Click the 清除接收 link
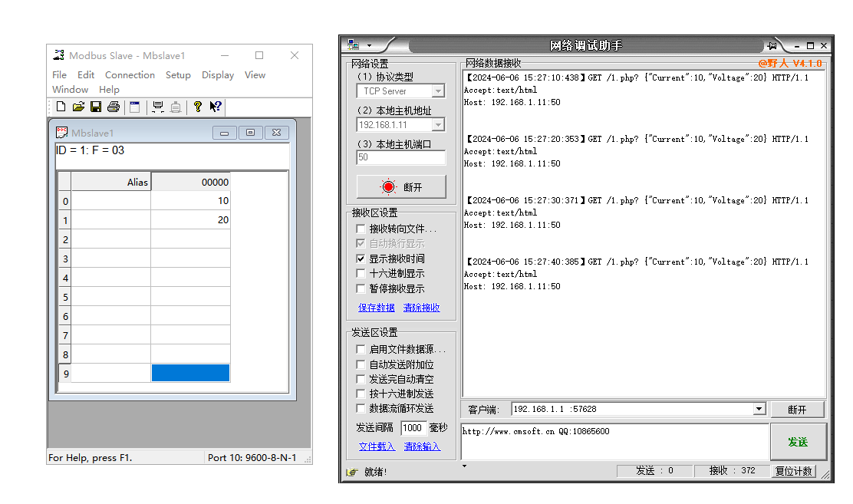This screenshot has width=853, height=504. [422, 308]
